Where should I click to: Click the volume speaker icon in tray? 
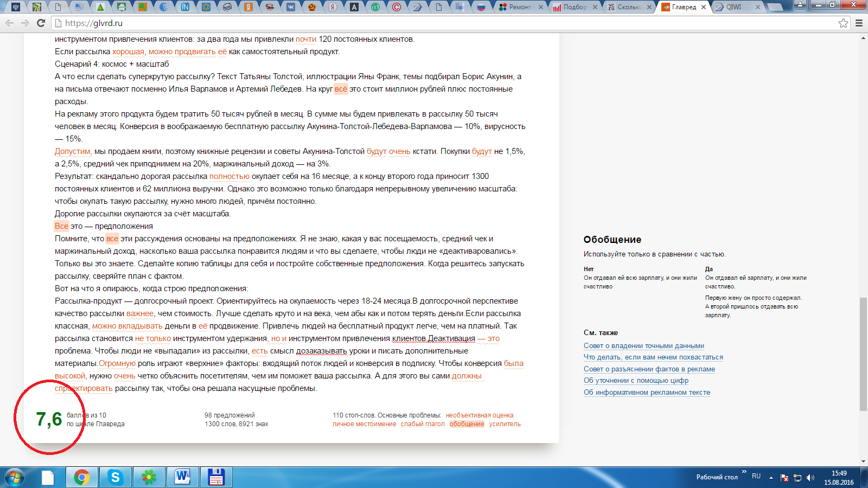(810, 478)
